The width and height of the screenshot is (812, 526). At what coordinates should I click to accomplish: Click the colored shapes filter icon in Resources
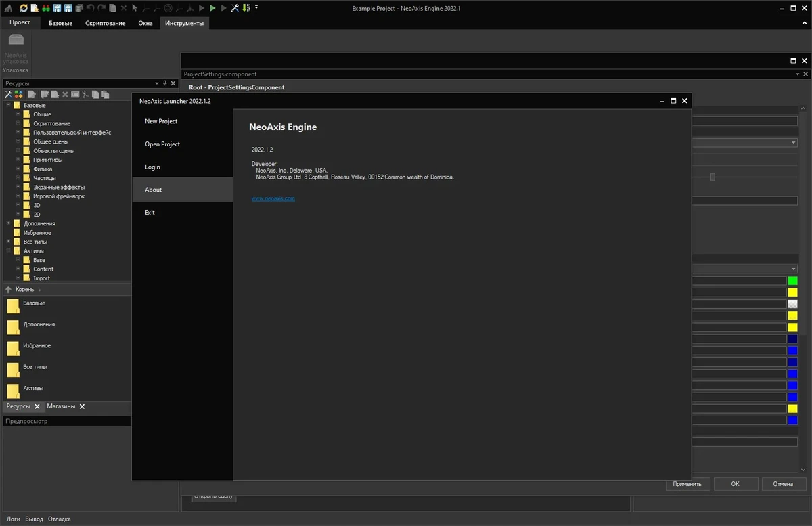click(x=19, y=94)
